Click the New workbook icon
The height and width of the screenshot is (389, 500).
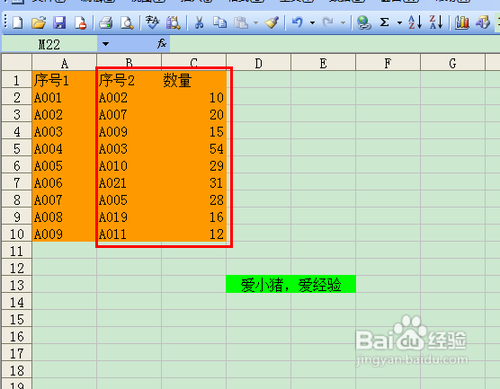(18, 23)
